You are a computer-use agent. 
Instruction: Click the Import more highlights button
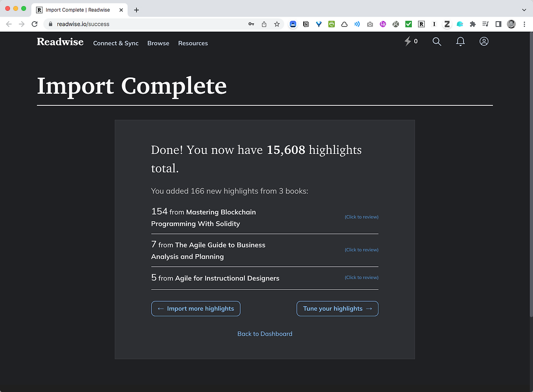[x=196, y=308]
